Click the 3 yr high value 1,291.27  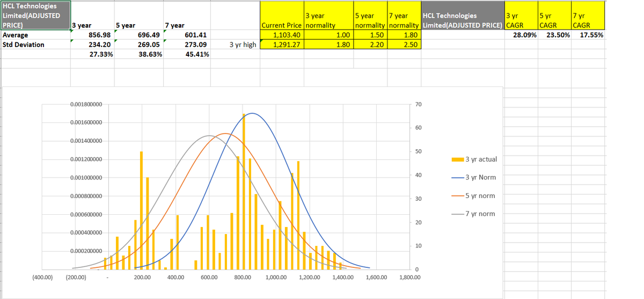pyautogui.click(x=281, y=45)
